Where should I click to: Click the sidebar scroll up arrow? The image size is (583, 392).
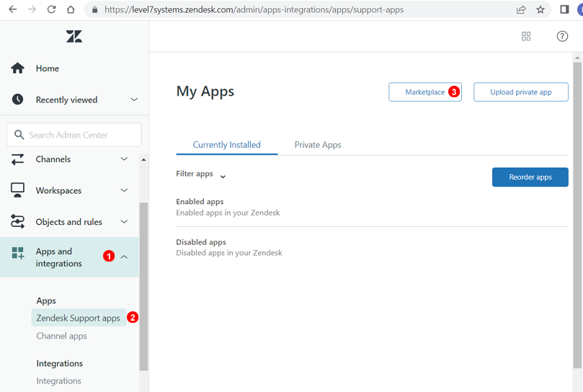click(143, 159)
